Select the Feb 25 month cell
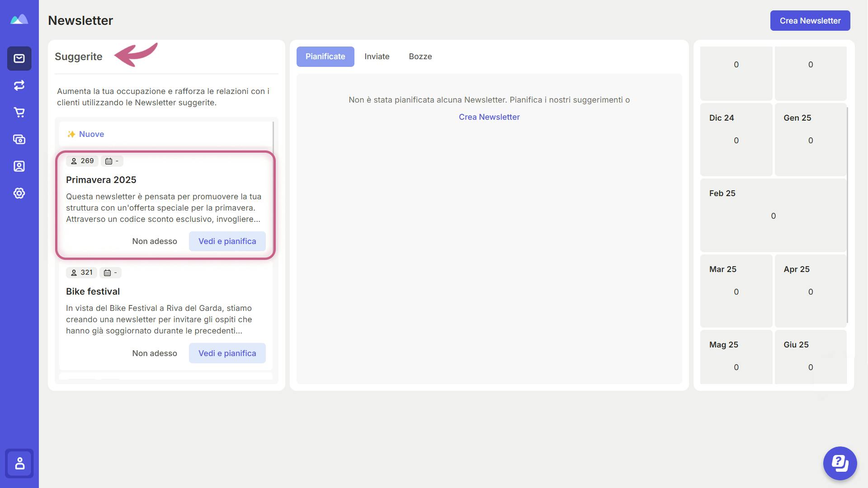Viewport: 868px width, 488px height. click(774, 215)
